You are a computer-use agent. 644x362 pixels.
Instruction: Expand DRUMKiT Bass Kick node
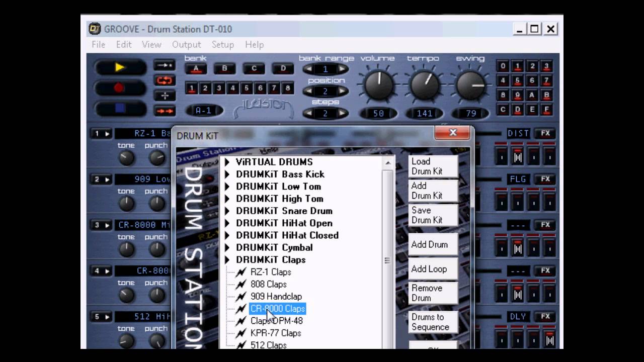click(227, 174)
